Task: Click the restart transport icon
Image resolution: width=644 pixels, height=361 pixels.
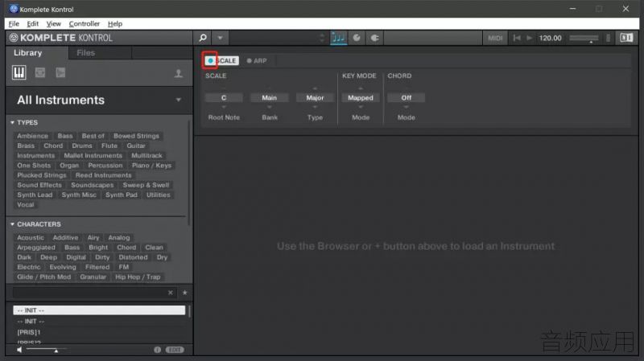Action: click(517, 38)
